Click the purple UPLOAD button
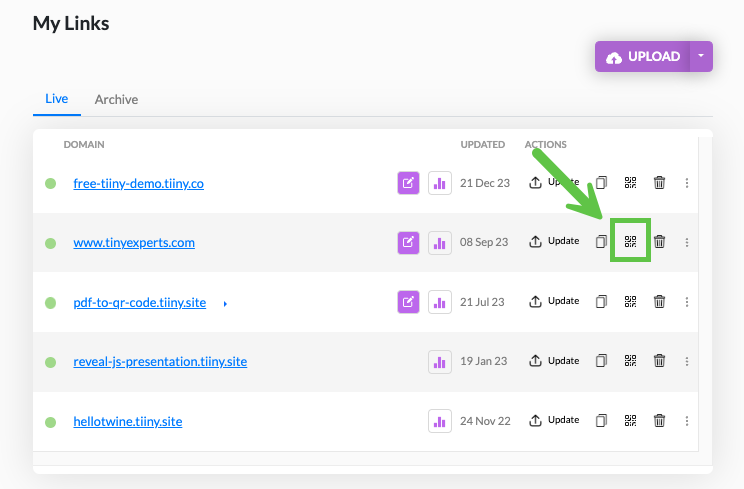Viewport: 744px width, 489px height. pyautogui.click(x=642, y=56)
